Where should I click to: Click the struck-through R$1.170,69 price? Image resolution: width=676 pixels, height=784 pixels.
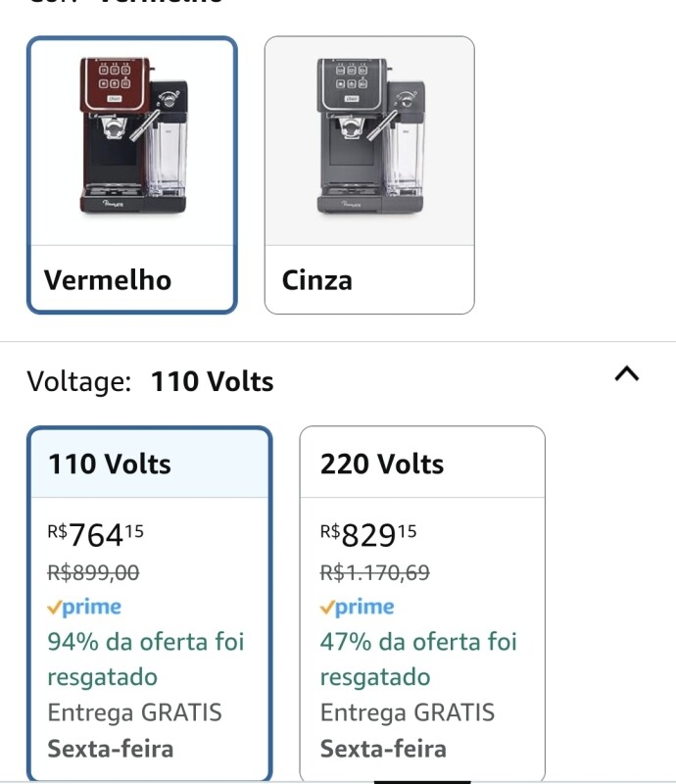[375, 572]
